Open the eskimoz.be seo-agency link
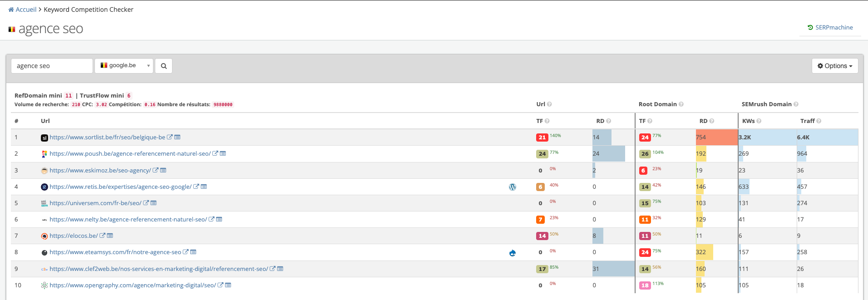This screenshot has width=868, height=300. click(100, 170)
